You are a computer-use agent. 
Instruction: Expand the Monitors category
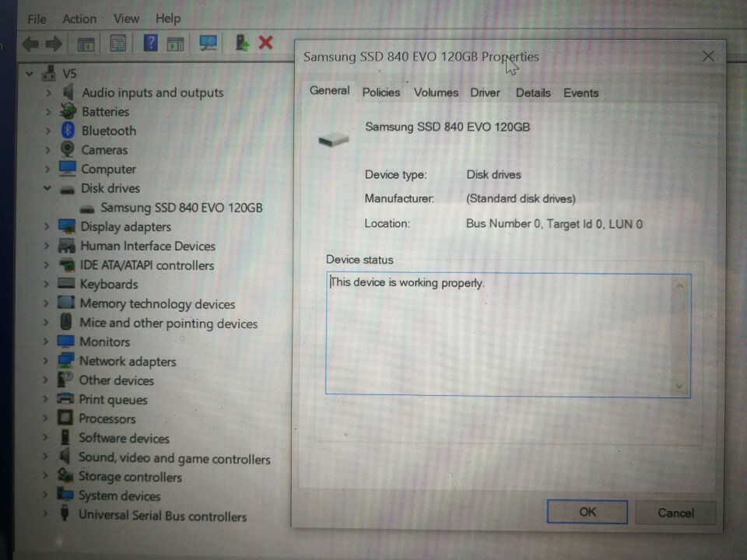point(46,341)
